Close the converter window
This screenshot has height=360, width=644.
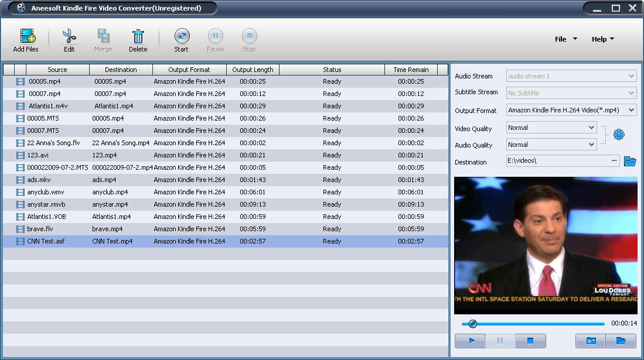click(x=632, y=8)
